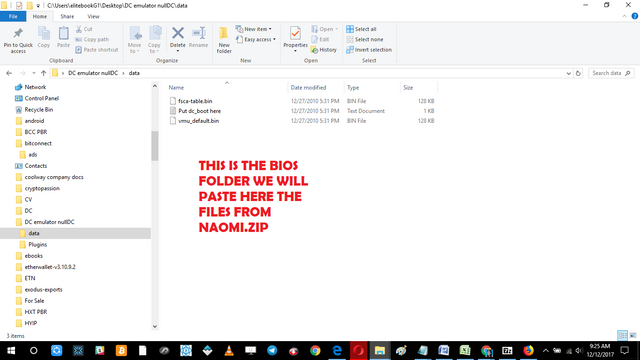Sort by Size column header
This screenshot has height=360, width=640.
(408, 87)
